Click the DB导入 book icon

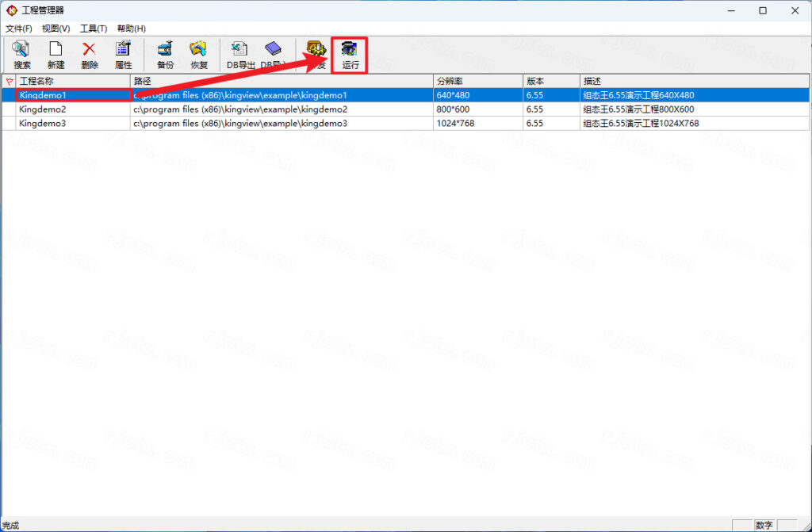click(x=273, y=55)
